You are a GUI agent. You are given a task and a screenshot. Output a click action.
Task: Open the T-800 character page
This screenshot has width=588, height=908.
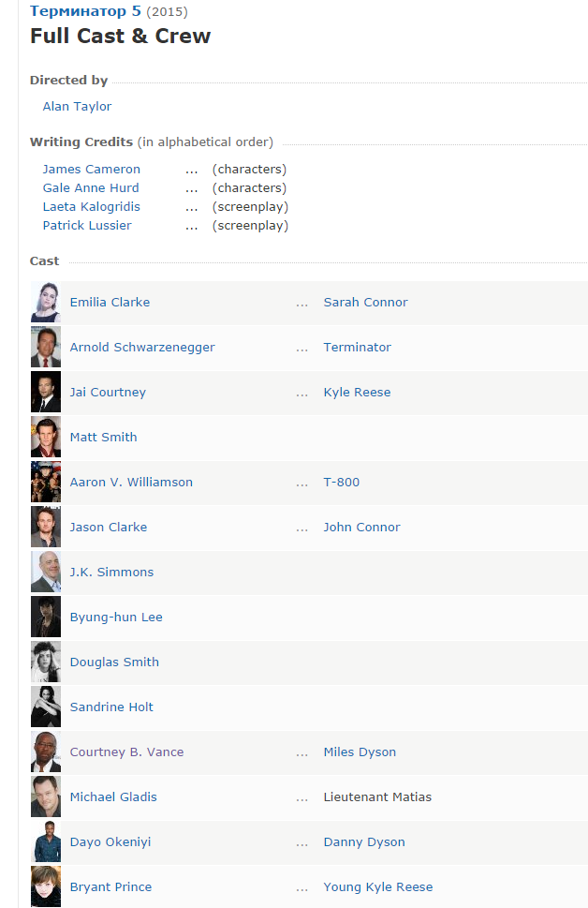342,482
